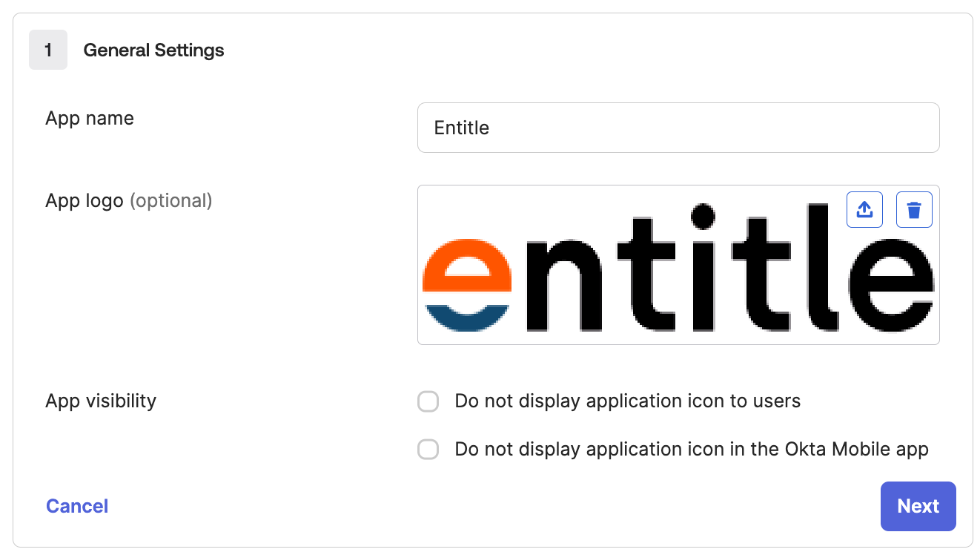Screen dimensions: 980x552
Task: Click the General Settings heading
Action: tap(153, 50)
